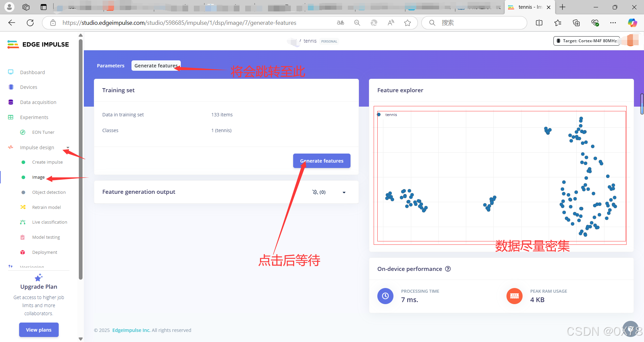644x342 pixels.
Task: Click the sidebar scroll down arrow
Action: coord(80,339)
